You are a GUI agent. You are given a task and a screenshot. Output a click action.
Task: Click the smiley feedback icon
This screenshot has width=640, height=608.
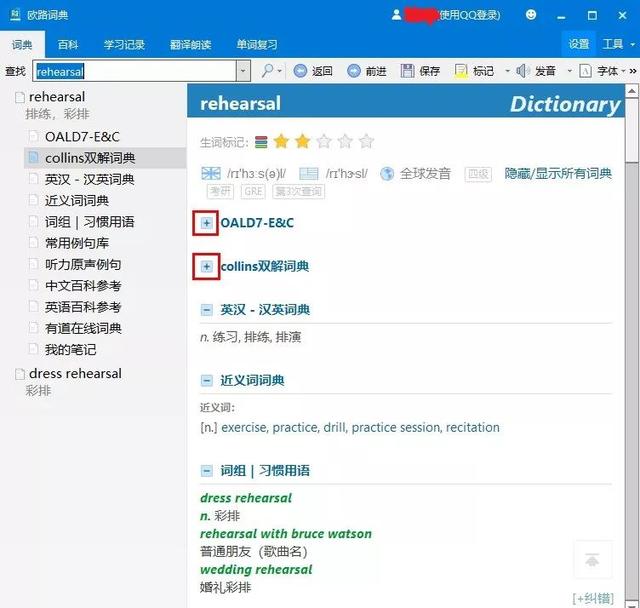(531, 15)
